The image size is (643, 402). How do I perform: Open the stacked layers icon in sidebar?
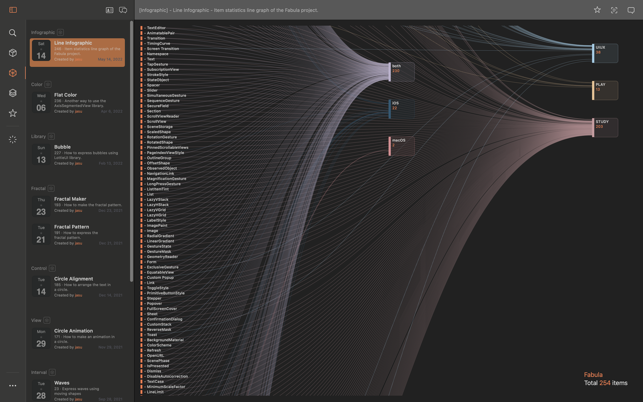pyautogui.click(x=13, y=93)
